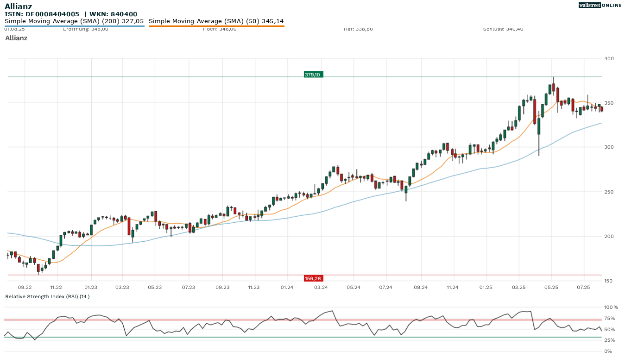
Task: Click the 01.25 x-axis label
Action: coord(486,288)
